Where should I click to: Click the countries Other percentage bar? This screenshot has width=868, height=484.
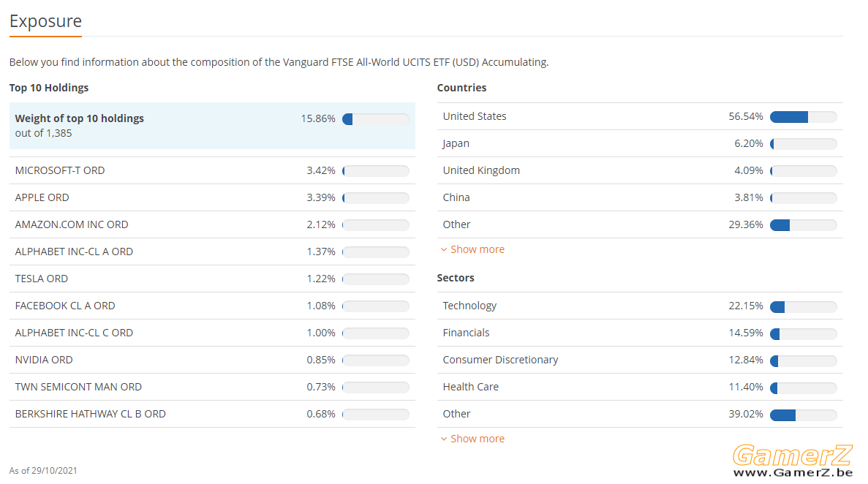[803, 225]
